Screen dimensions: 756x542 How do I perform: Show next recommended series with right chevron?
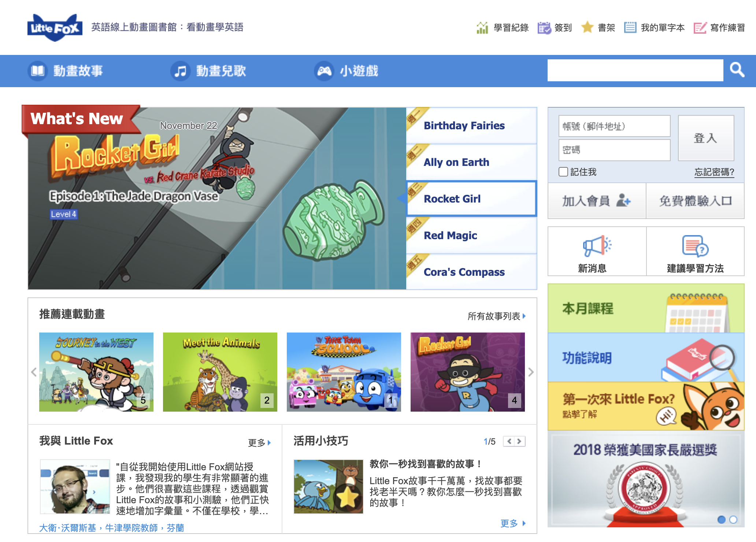click(531, 372)
